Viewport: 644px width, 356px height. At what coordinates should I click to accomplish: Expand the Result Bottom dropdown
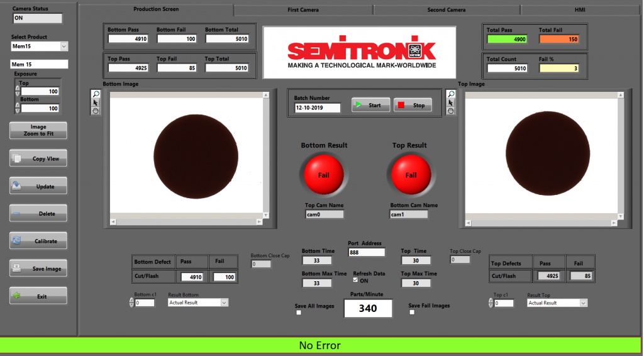click(x=224, y=303)
